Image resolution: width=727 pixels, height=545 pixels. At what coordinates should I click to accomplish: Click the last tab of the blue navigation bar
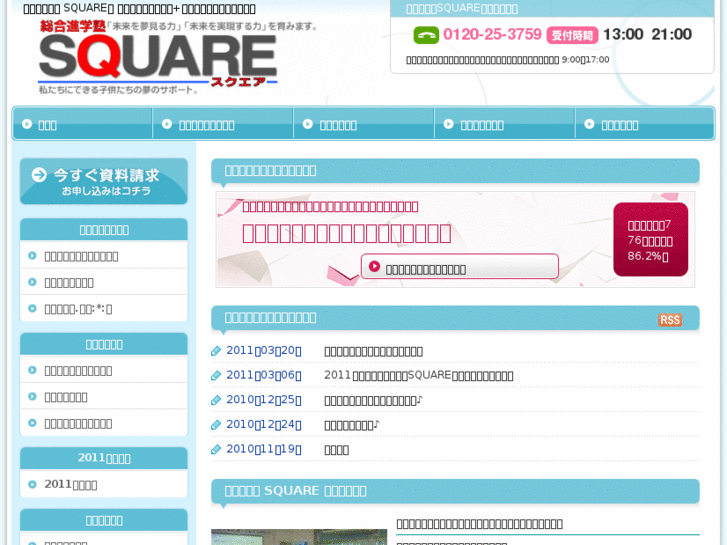click(645, 123)
